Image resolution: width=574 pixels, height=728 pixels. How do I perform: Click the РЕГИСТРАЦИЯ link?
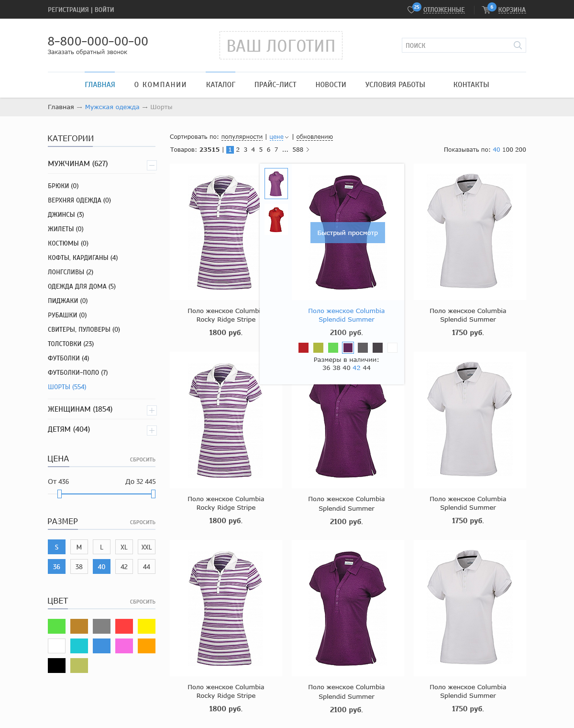click(x=68, y=10)
